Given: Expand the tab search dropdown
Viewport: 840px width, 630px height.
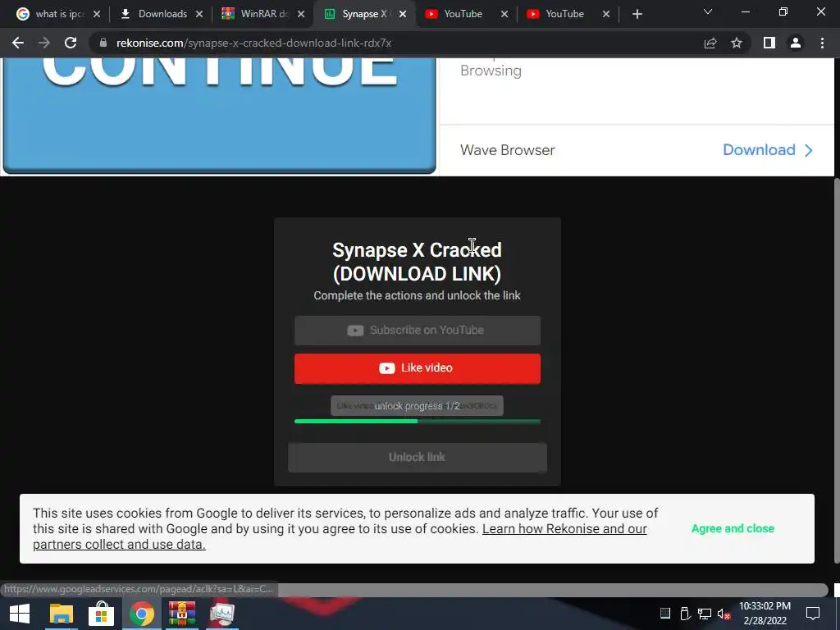Looking at the screenshot, I should pos(708,11).
